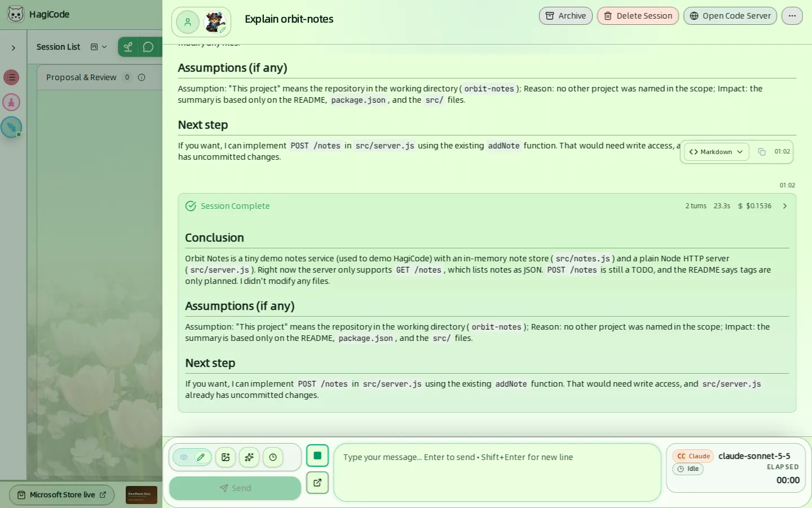Image resolution: width=812 pixels, height=508 pixels.
Task: Click the claude-sonnet-5-5 model name
Action: tap(754, 456)
